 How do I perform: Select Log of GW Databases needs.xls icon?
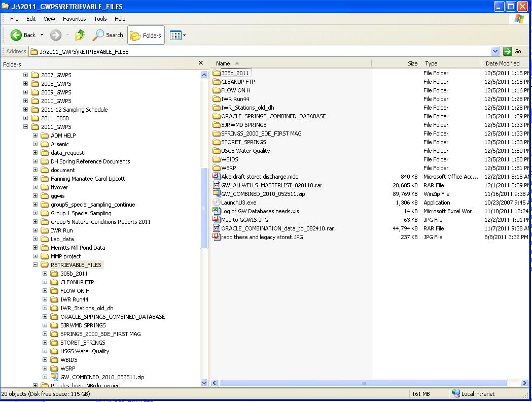click(x=216, y=211)
